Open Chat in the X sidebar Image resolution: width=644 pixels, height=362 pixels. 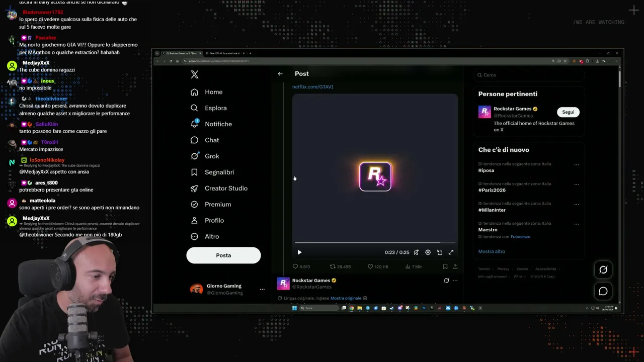point(205,140)
